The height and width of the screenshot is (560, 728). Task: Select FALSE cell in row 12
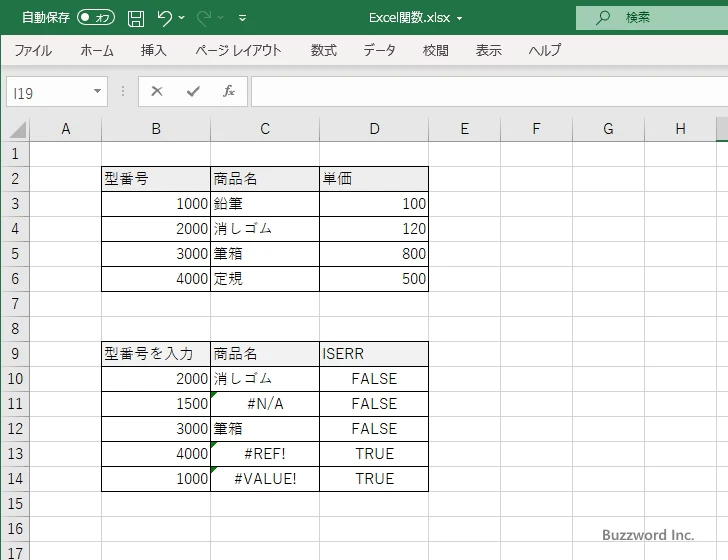click(374, 429)
